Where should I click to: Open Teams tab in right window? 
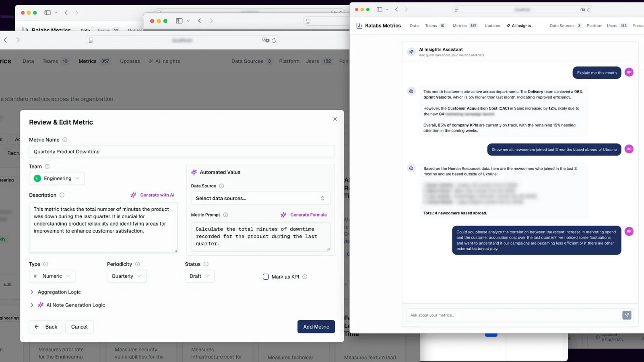(435, 26)
